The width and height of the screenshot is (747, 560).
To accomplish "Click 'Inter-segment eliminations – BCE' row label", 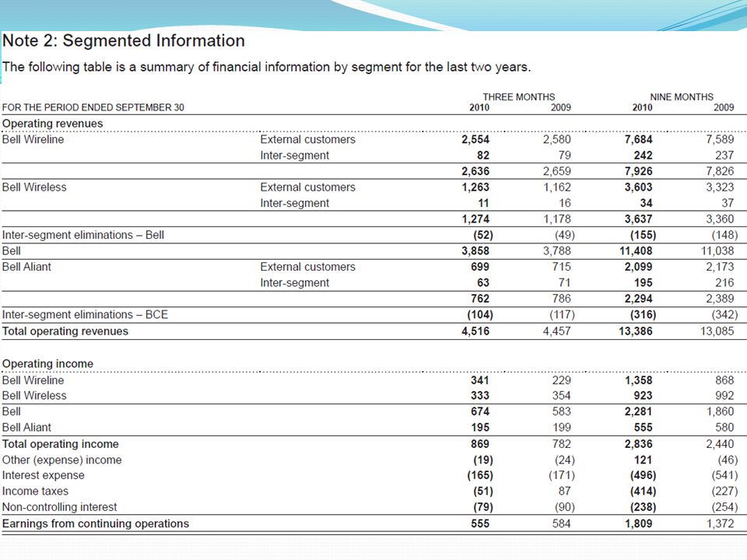I will point(85,315).
